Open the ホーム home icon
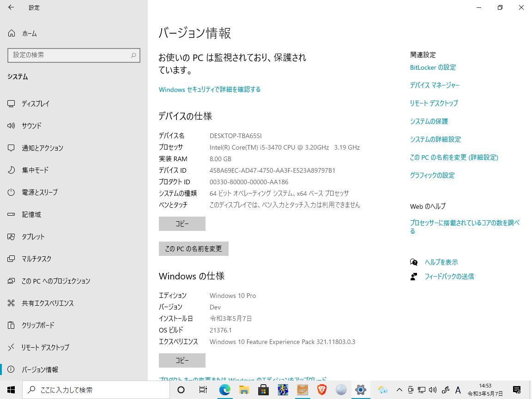 click(x=12, y=33)
